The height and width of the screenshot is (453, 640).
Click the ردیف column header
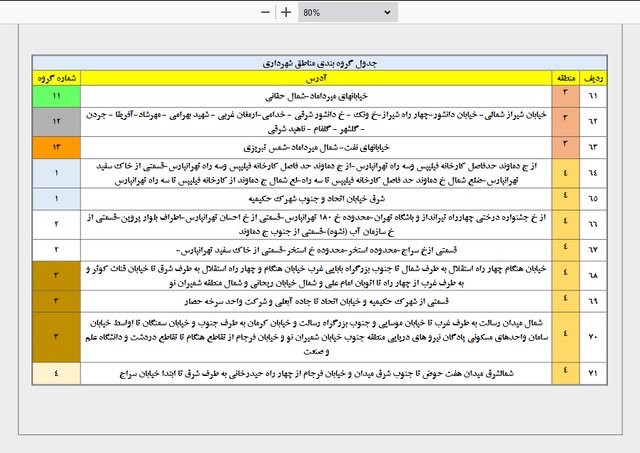593,78
